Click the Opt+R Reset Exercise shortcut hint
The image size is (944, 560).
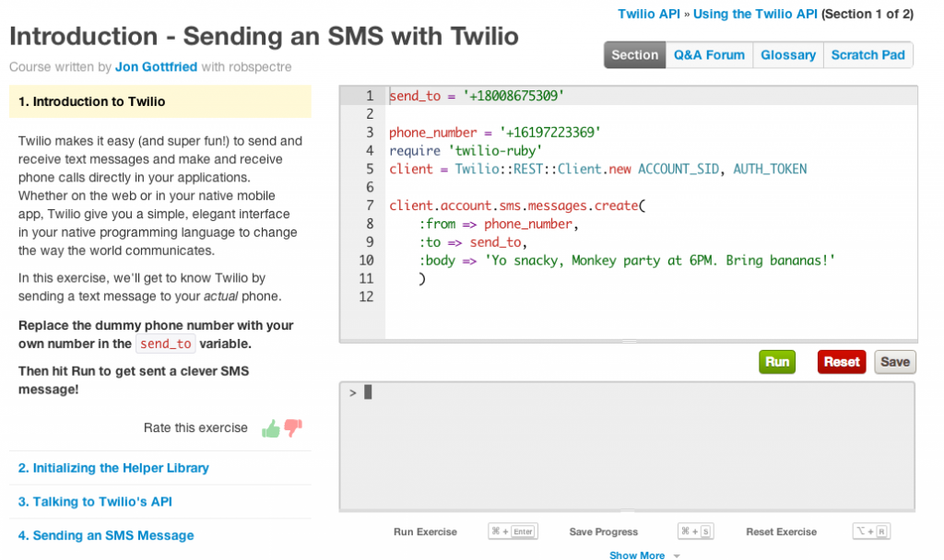click(x=871, y=531)
